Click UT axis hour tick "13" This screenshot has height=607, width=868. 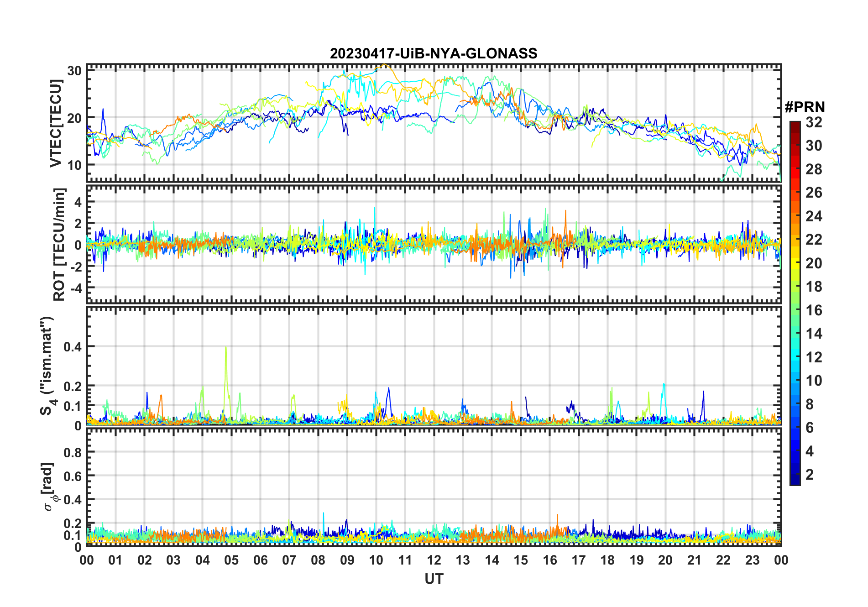(x=463, y=560)
